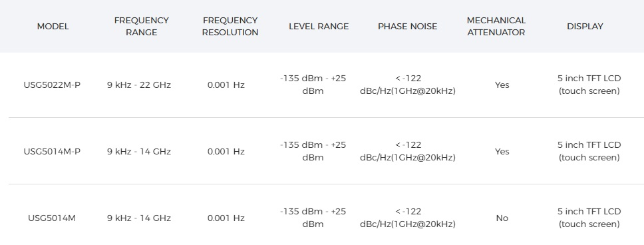
Task: Click the USG5014M-P frequency range cell
Action: pyautogui.click(x=139, y=152)
